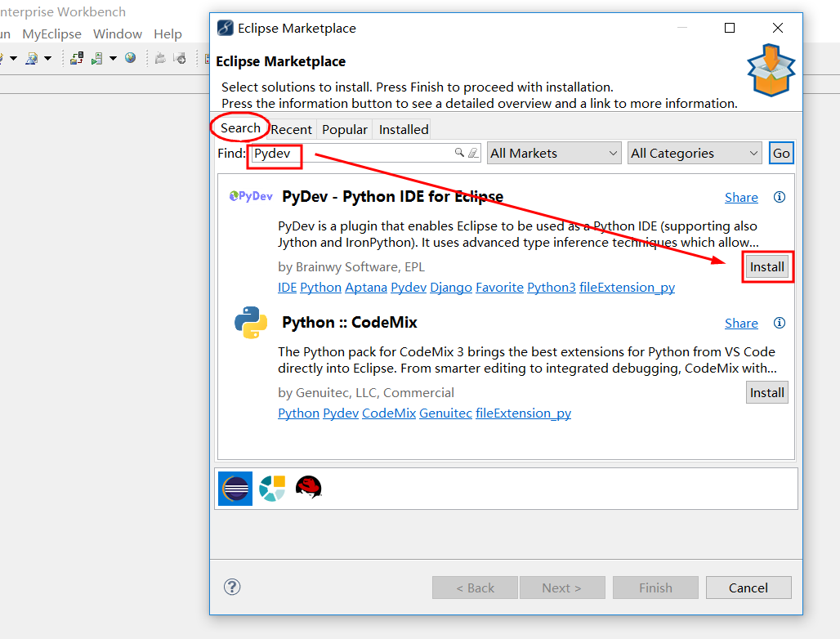Image resolution: width=840 pixels, height=639 pixels.
Task: Click the < Back button
Action: (475, 588)
